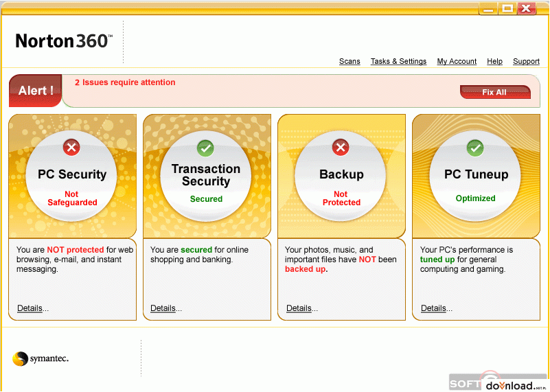The width and height of the screenshot is (550, 392).
Task: Click the 'Not Protected' status text
Action: [341, 198]
